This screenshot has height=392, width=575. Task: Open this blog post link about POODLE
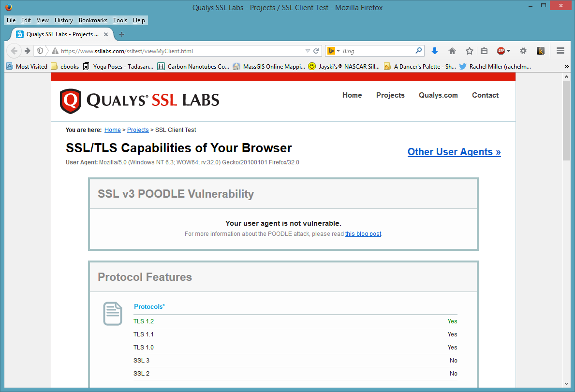[363, 234]
